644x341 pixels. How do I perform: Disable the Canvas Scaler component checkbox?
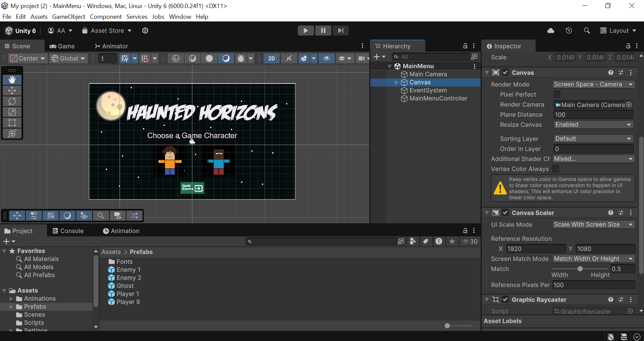[505, 213]
